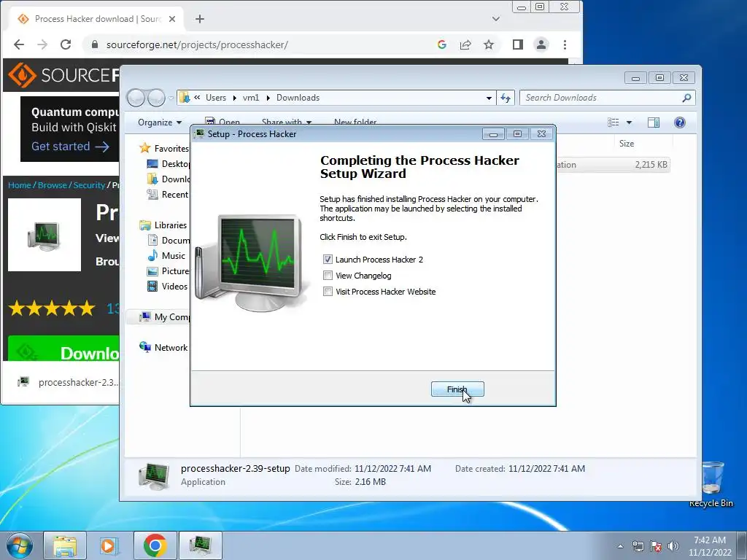Click Explorer back navigation round button
The width and height of the screenshot is (747, 560).
coord(136,98)
